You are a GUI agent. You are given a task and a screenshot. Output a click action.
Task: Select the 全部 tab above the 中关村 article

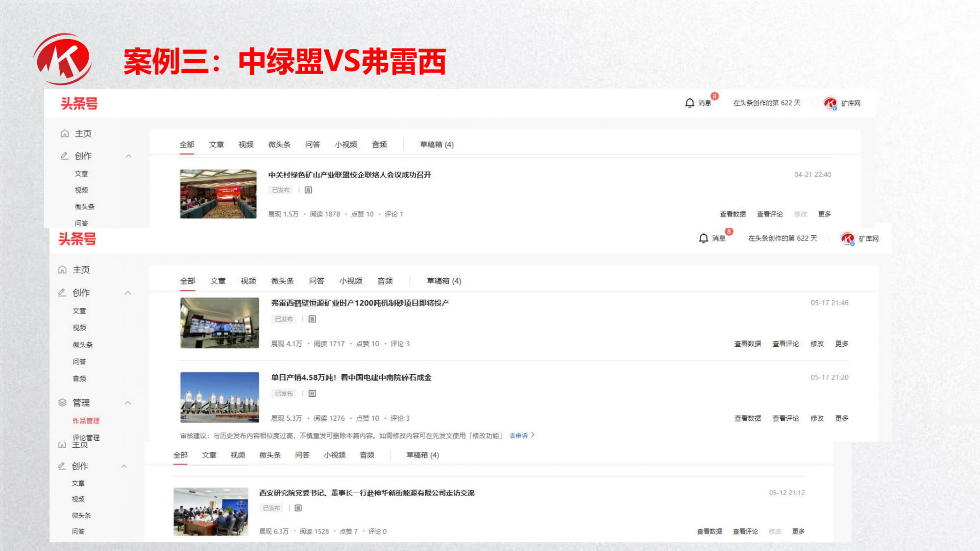[x=187, y=144]
